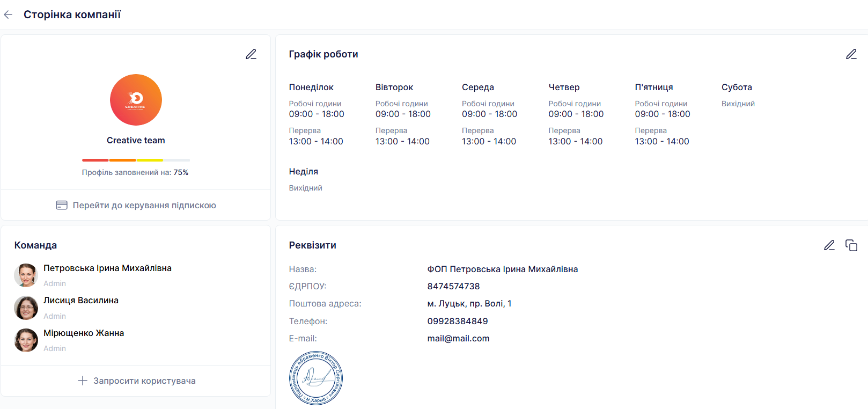Click the ЄДРПОУ code 8474574738
868x409 pixels.
point(453,287)
